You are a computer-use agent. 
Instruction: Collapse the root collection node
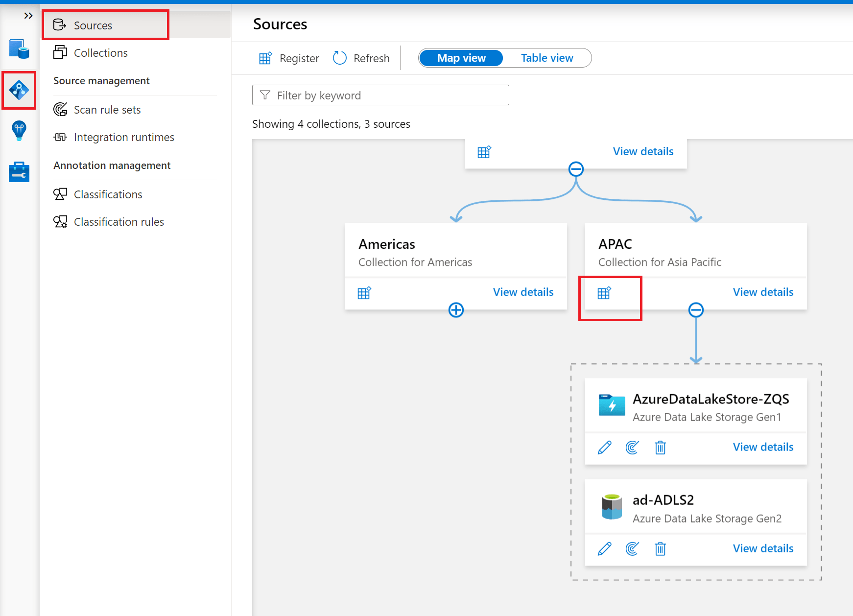point(576,168)
